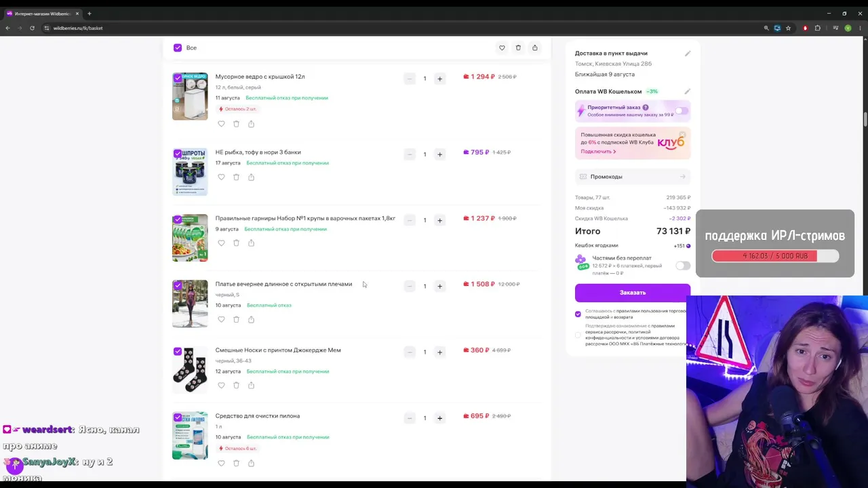Decrease quantity of Платье вечернее длинное
This screenshot has width=868, height=488.
(x=410, y=286)
